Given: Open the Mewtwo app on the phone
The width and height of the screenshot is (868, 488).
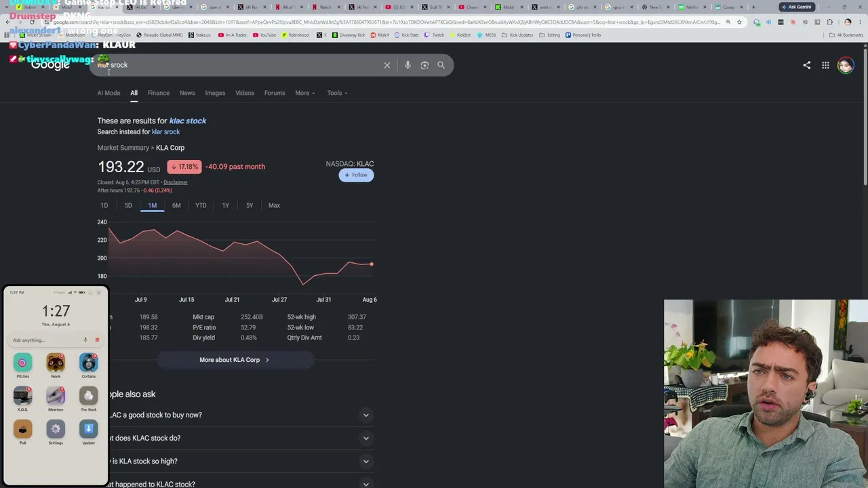Looking at the screenshot, I should pos(56,396).
